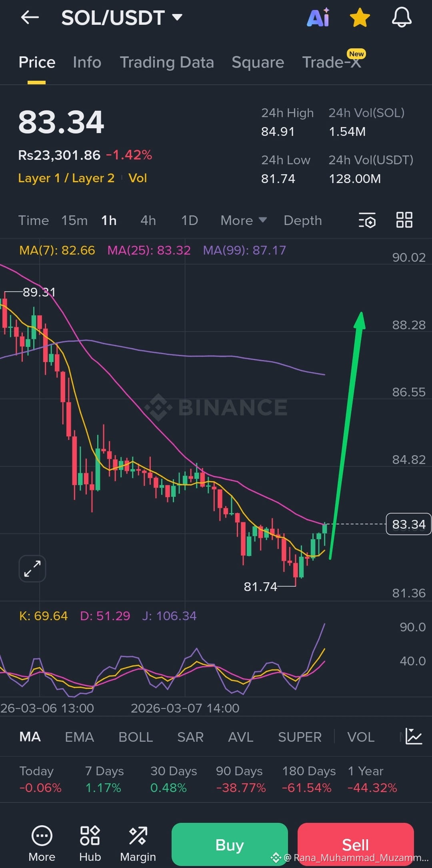This screenshot has height=868, width=432.
Task: Tap the D: 51.29 KDJ value
Action: click(105, 616)
